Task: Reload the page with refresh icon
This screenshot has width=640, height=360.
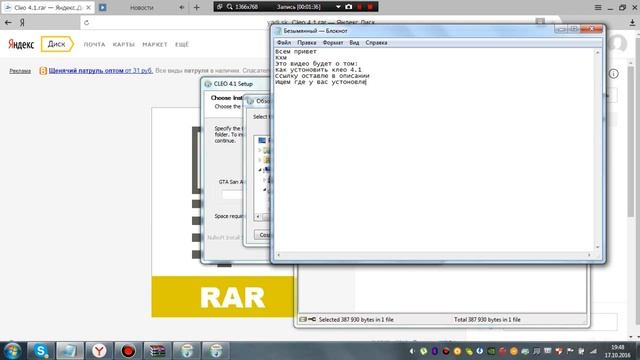Action: coord(87,22)
